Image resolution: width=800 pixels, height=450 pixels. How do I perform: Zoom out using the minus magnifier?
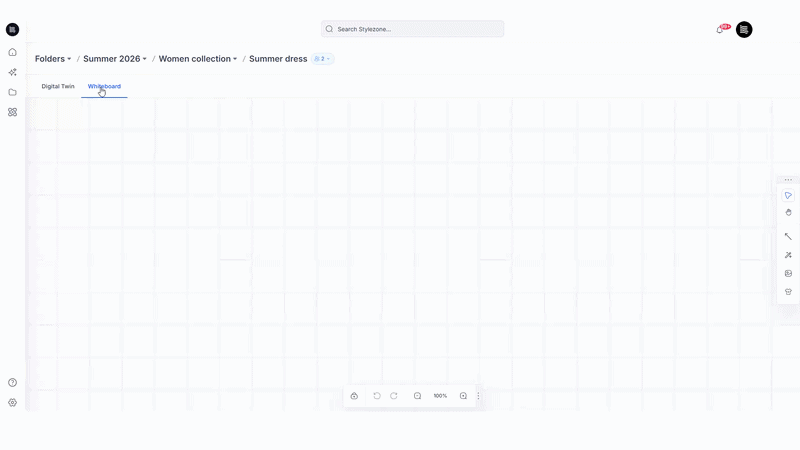tap(418, 396)
